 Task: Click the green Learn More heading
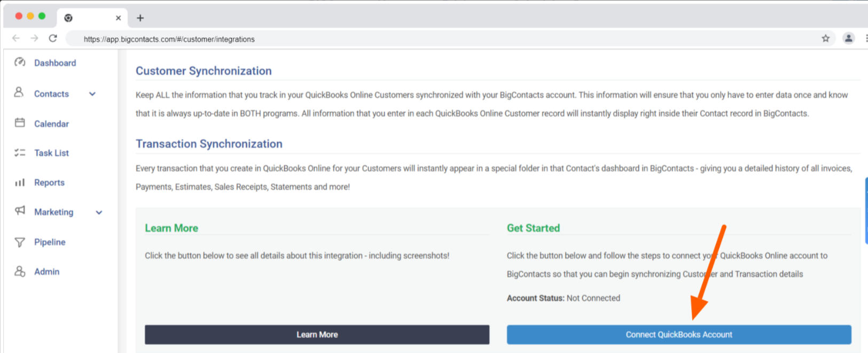[x=171, y=228]
